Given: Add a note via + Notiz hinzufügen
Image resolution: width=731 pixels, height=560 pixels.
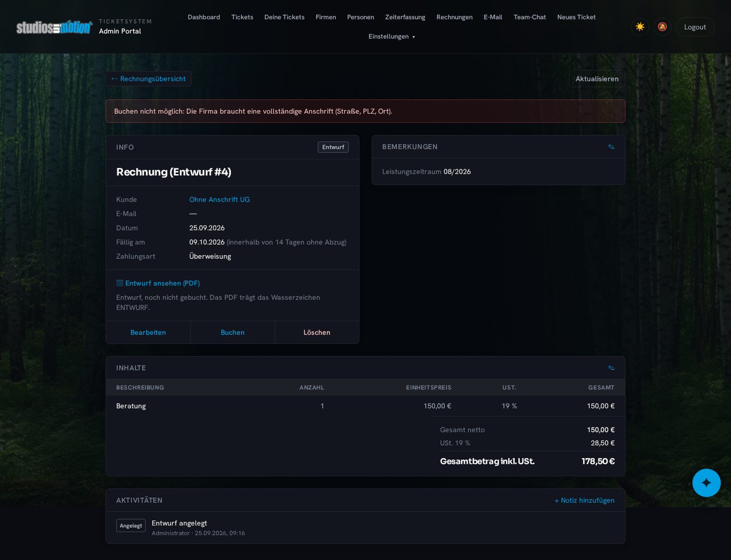Looking at the screenshot, I should 584,500.
